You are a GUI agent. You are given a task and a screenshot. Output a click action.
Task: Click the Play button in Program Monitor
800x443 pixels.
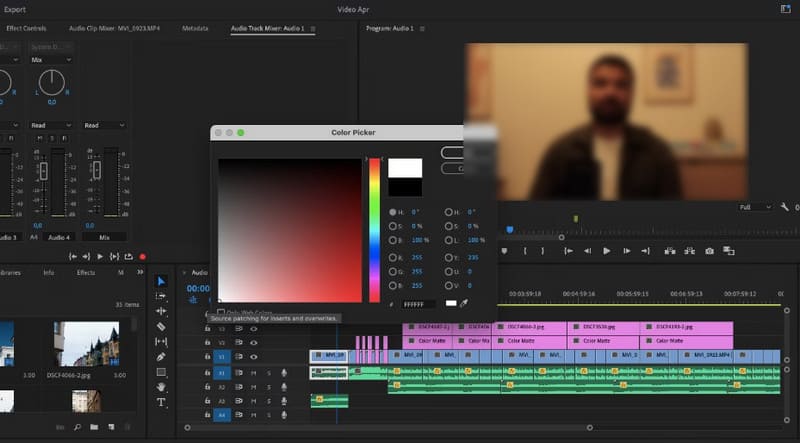(606, 251)
